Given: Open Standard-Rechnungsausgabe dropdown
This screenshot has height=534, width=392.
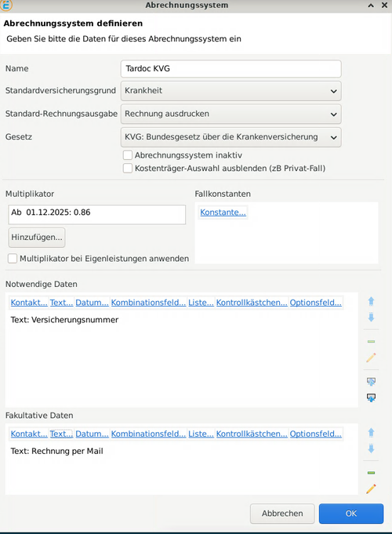Looking at the screenshot, I should click(x=231, y=114).
